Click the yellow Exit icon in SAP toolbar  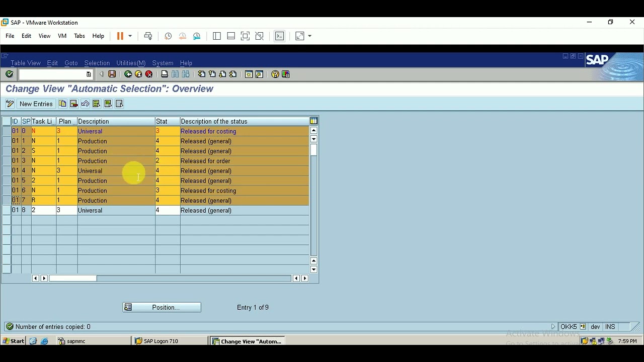coord(138,74)
